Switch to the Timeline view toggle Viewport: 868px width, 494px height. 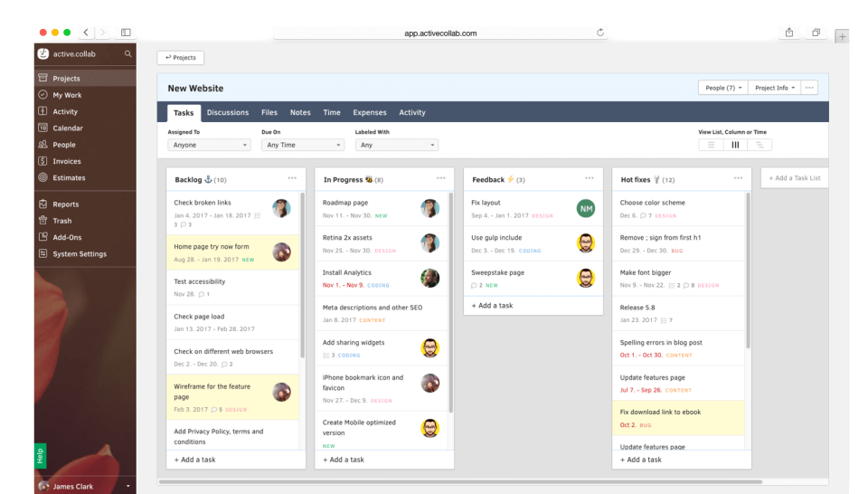(759, 145)
